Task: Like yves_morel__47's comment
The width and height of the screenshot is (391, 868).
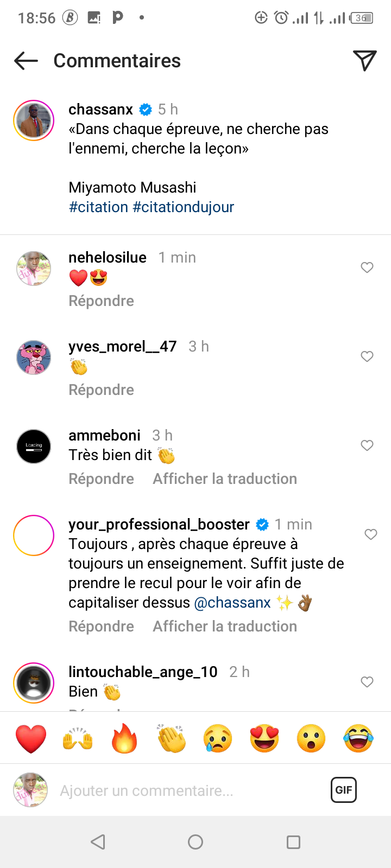Action: 367,356
